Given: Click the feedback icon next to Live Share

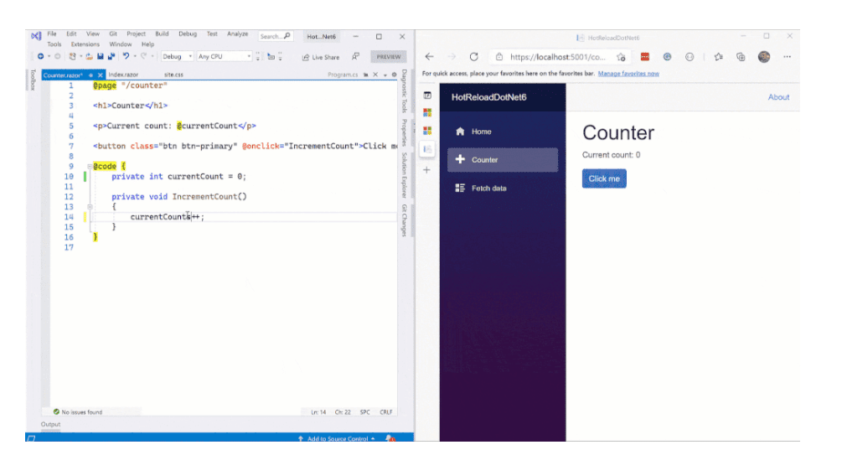Looking at the screenshot, I should pyautogui.click(x=355, y=56).
